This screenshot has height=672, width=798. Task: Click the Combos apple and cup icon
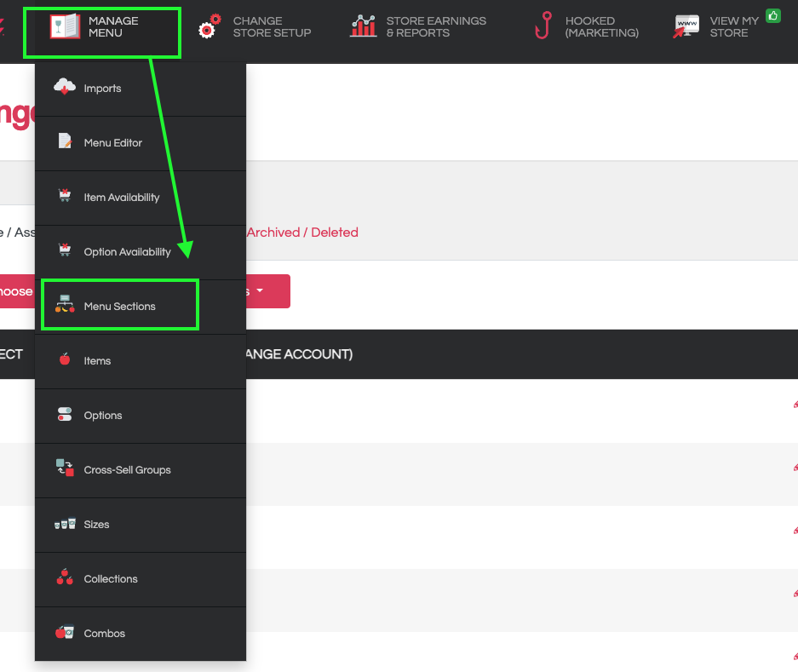pos(65,632)
